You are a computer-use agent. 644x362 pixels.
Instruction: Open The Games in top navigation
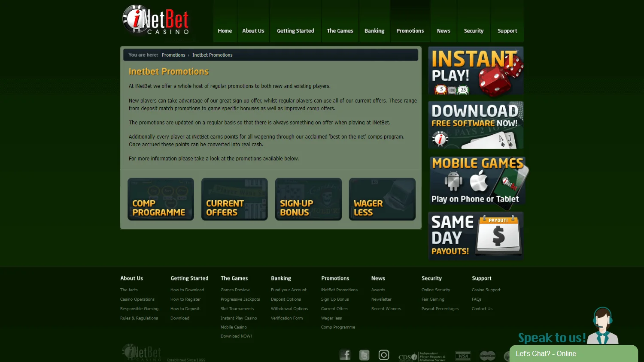(x=340, y=31)
